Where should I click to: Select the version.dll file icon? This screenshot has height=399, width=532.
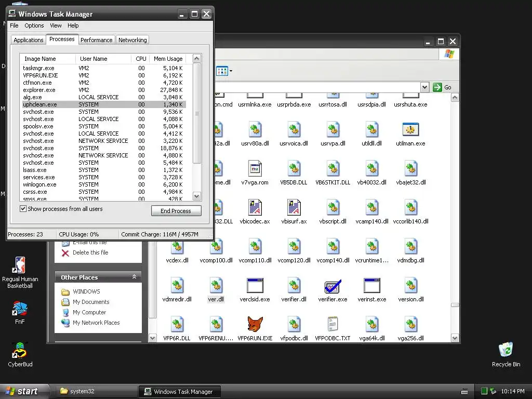pos(411,286)
